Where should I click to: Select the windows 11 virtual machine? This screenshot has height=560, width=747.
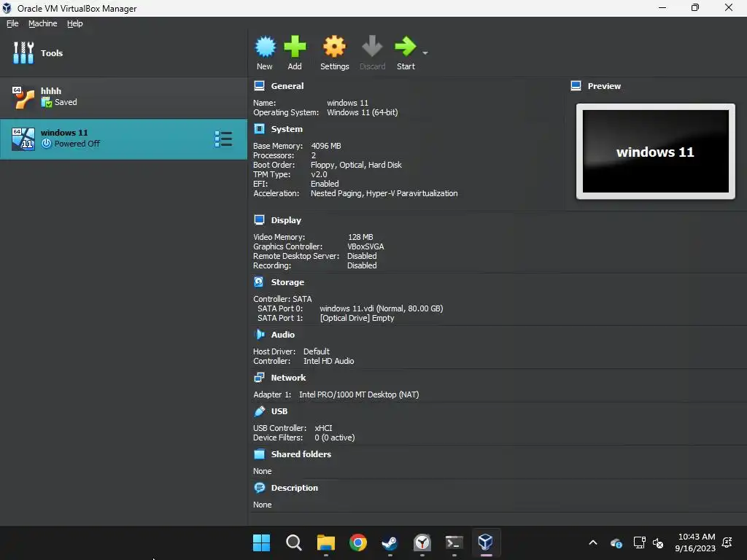tap(123, 139)
